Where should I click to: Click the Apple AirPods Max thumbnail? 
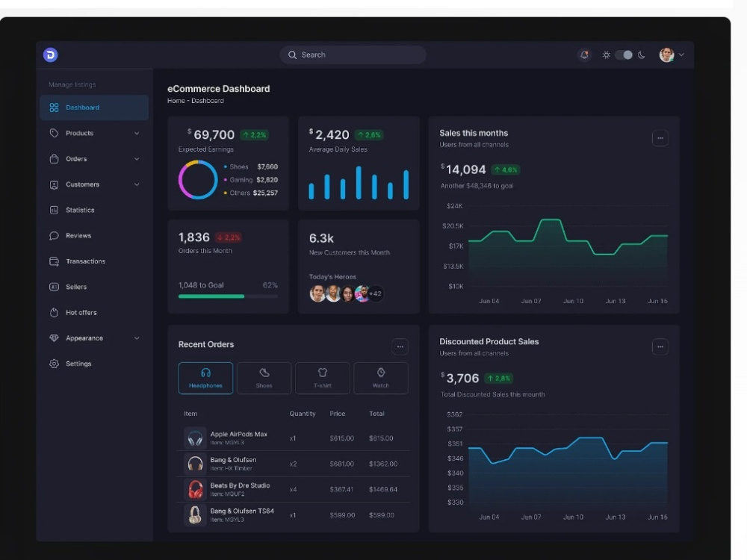tap(195, 438)
